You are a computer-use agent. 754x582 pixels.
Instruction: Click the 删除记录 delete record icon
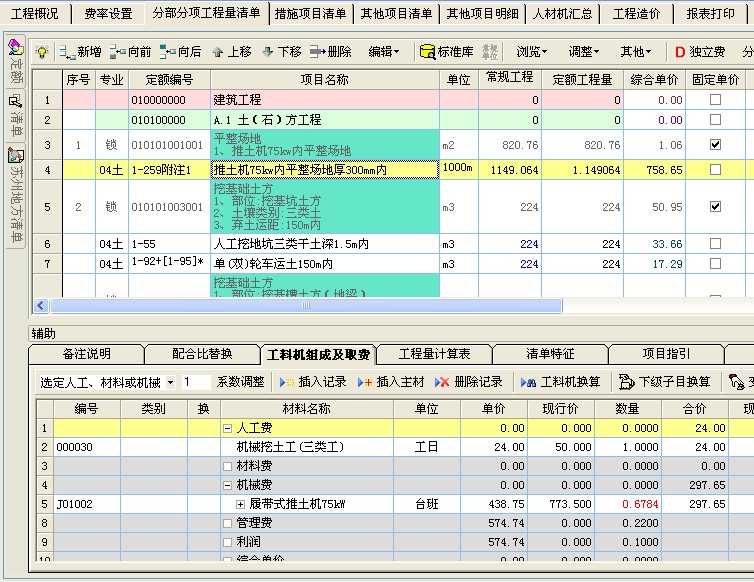point(442,382)
